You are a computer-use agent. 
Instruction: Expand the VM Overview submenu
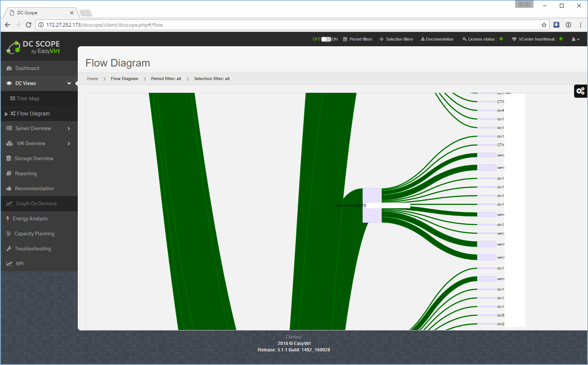(x=69, y=144)
